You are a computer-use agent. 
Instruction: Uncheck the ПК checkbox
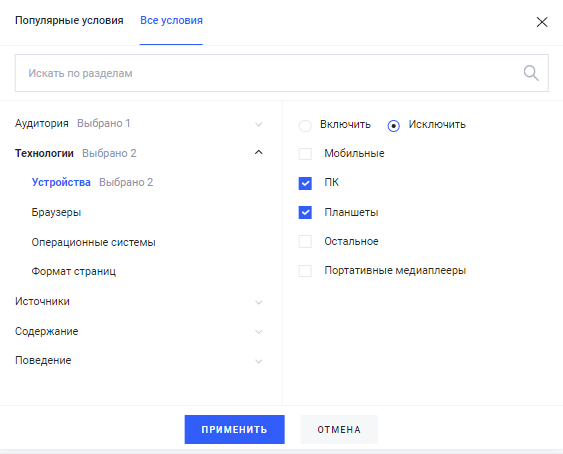(x=305, y=183)
